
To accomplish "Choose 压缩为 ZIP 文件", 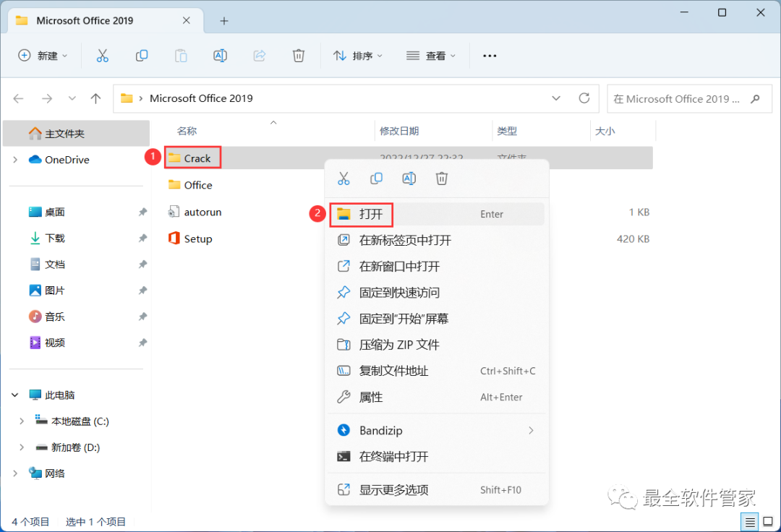I will (x=437, y=344).
